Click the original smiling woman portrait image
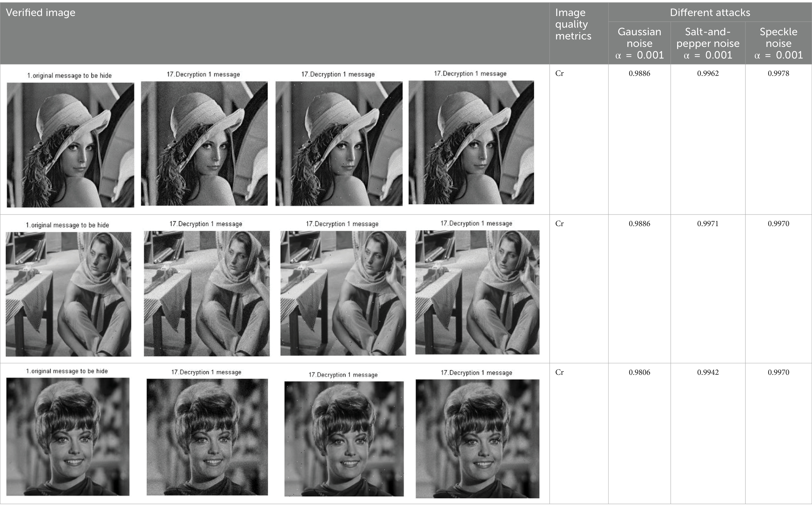This screenshot has width=812, height=509. coord(68,437)
